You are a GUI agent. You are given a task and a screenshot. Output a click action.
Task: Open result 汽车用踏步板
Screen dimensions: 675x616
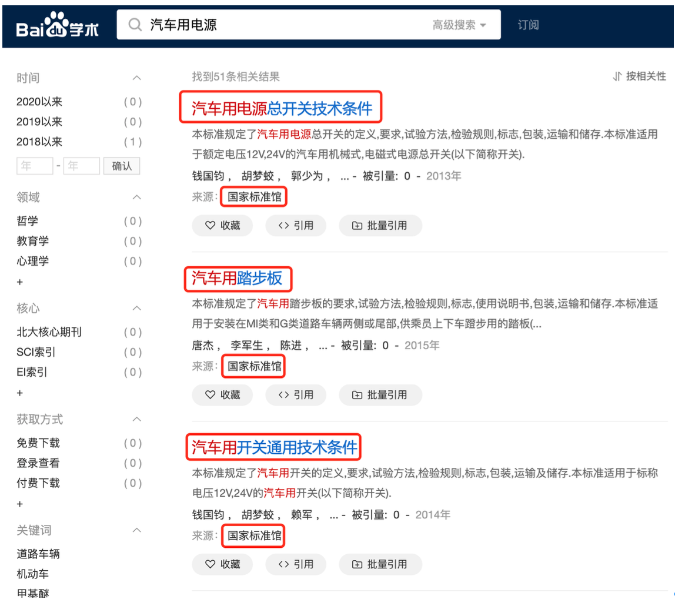[237, 278]
